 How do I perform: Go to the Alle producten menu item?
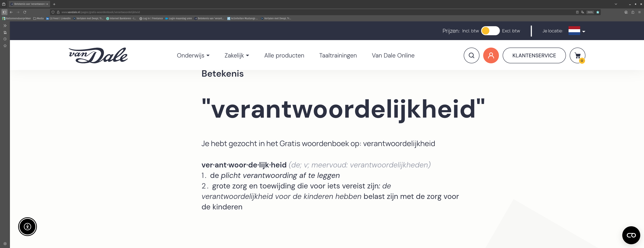tap(284, 55)
